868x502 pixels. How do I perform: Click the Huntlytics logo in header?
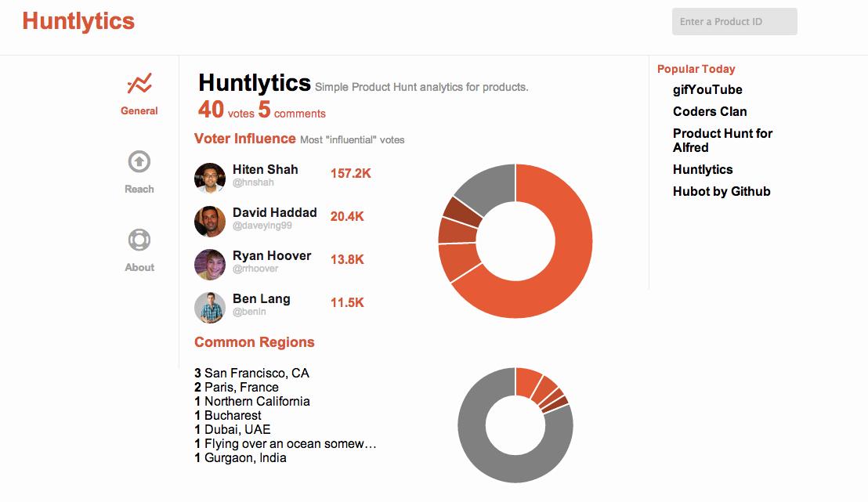(78, 22)
